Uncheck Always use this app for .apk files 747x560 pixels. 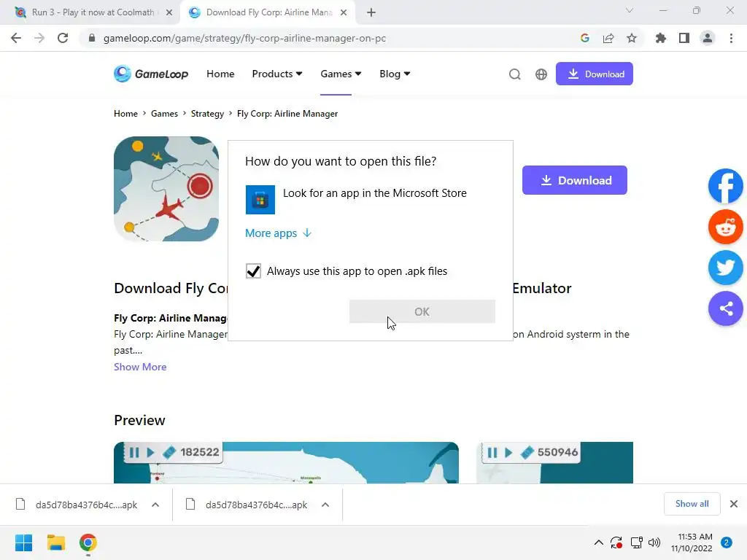click(253, 271)
